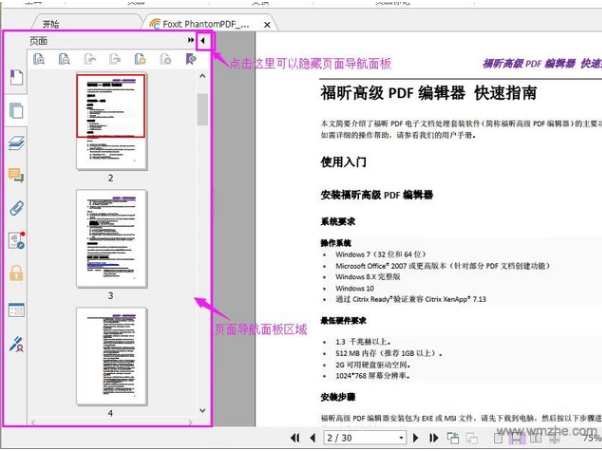602x451 pixels.
Task: Reduce page thumbnails icon
Action: click(x=64, y=59)
